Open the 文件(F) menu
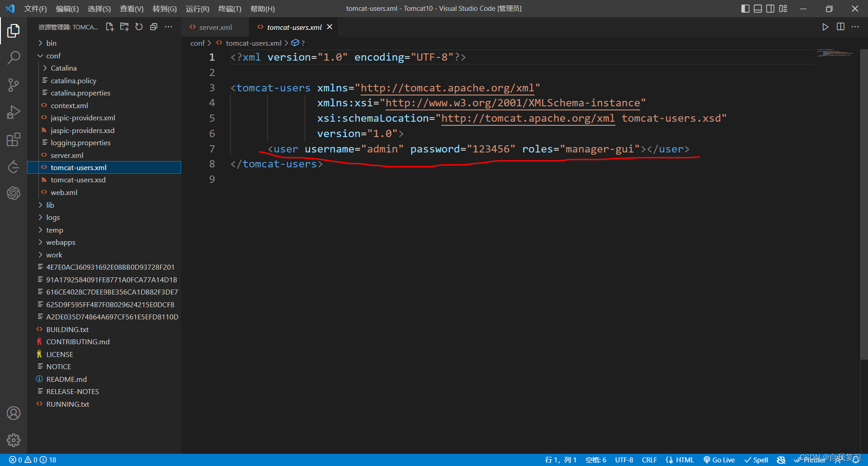Screen dimensions: 868x466 (35, 9)
